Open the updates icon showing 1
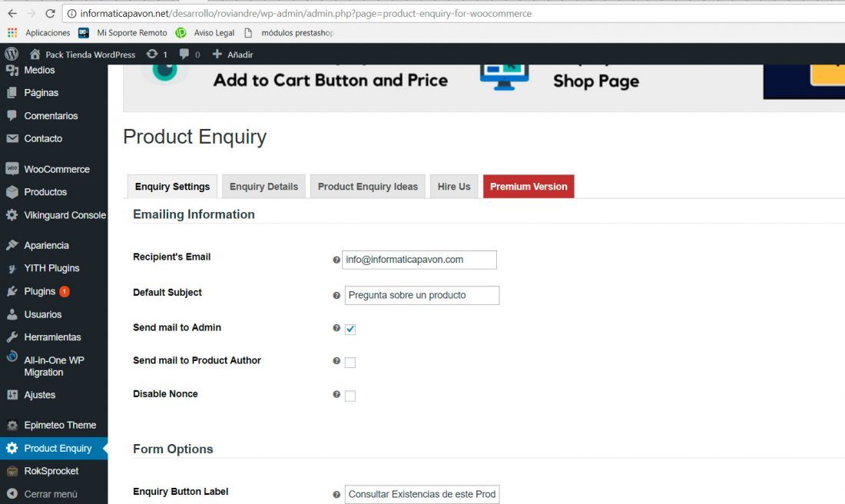 pos(153,54)
